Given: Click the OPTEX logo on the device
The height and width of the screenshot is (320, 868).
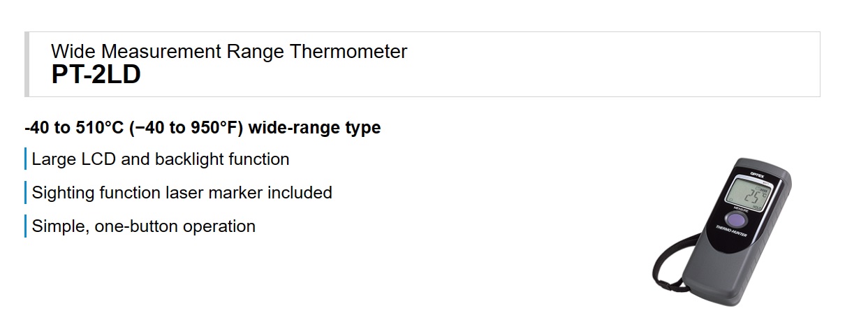Looking at the screenshot, I should click(758, 173).
